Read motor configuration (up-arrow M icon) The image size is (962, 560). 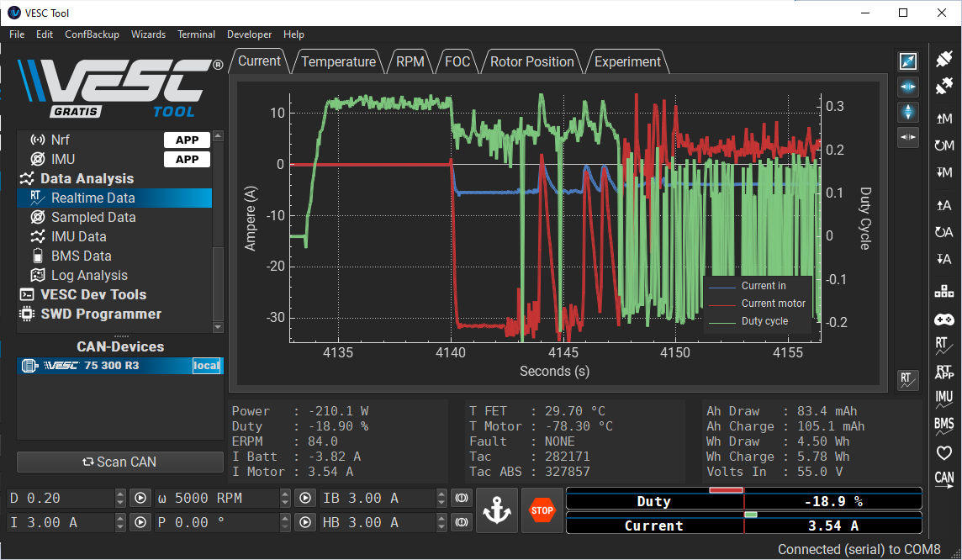point(943,119)
